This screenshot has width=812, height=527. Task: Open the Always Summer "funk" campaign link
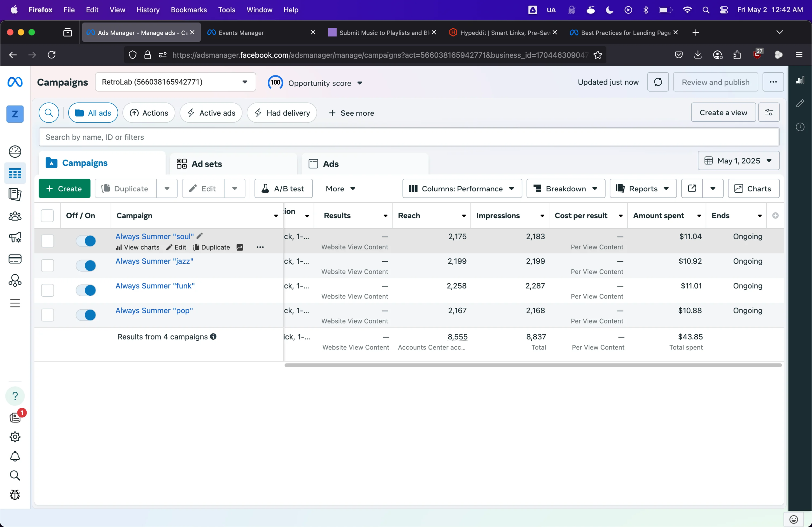tap(155, 286)
